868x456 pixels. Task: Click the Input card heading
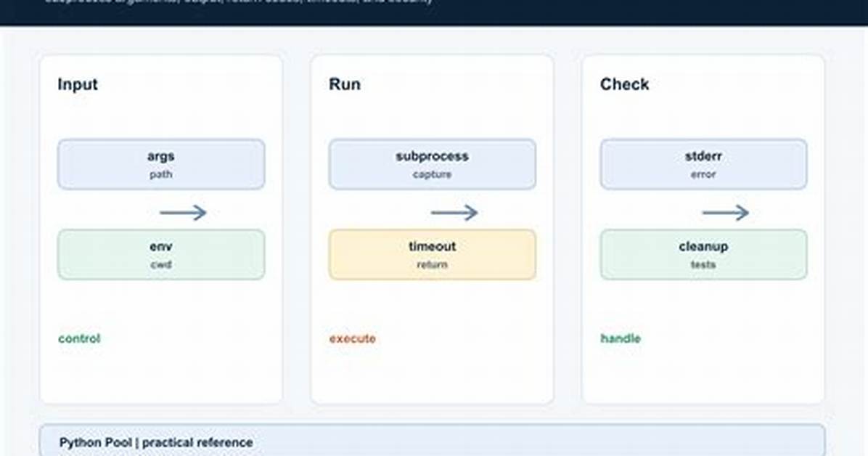pos(78,84)
